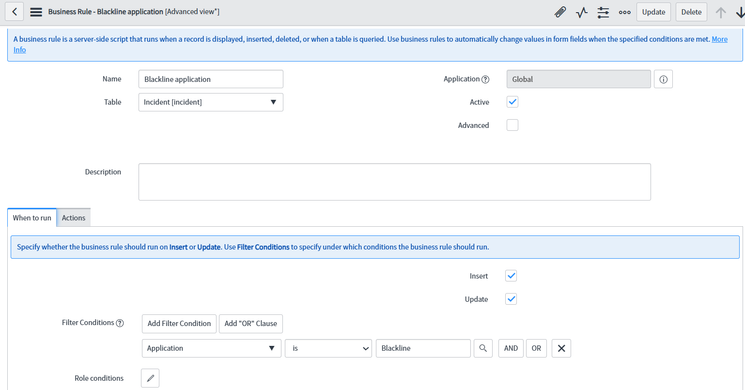Go back using the header arrow
The image size is (745, 390).
point(14,12)
